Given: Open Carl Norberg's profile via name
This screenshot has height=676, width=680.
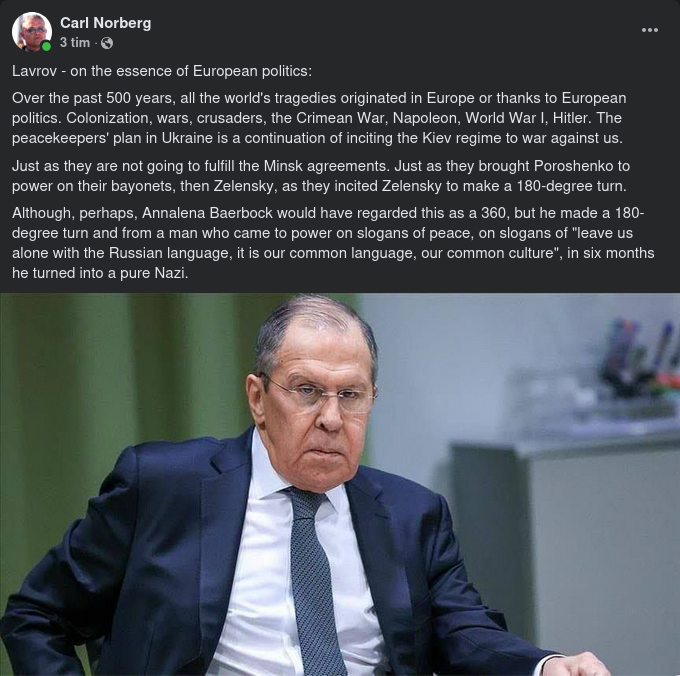Looking at the screenshot, I should pos(106,22).
